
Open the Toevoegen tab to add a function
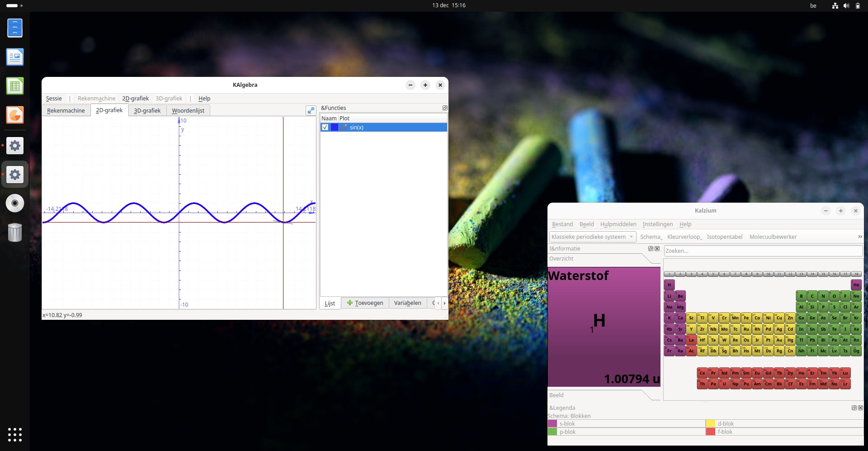point(365,303)
